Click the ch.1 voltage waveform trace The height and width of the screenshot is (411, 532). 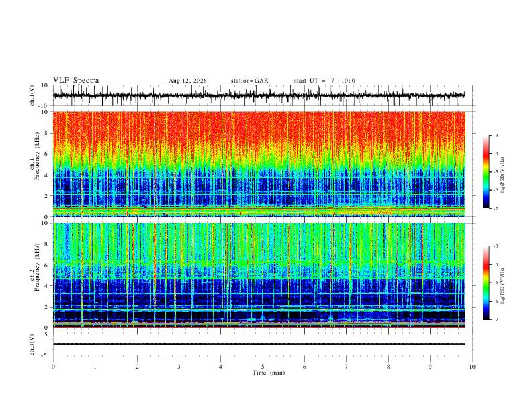pyautogui.click(x=259, y=95)
